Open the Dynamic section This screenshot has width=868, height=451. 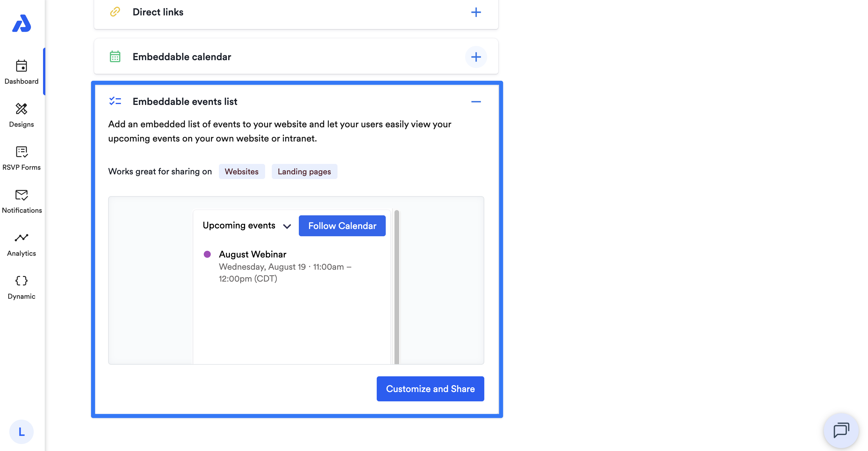[x=22, y=287]
